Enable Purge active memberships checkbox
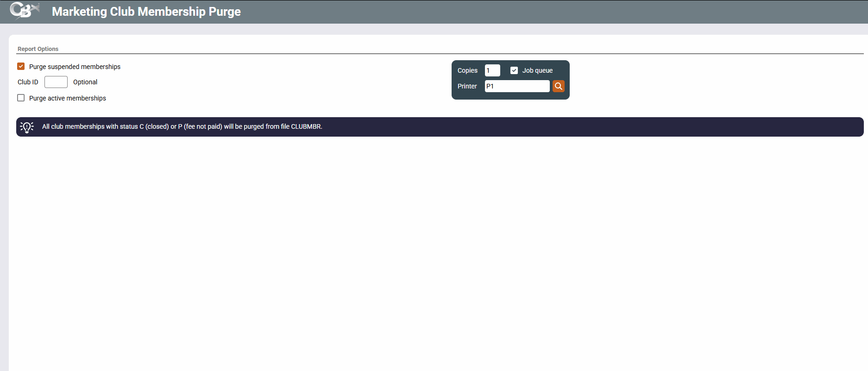Image resolution: width=868 pixels, height=371 pixels. (21, 98)
